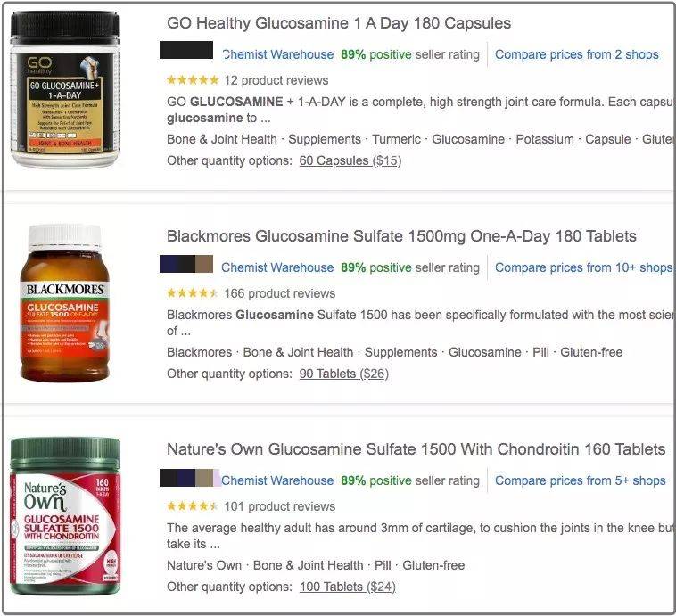Open Chemist Warehouse seller for GO Healthy
The image size is (676, 616).
point(277,54)
